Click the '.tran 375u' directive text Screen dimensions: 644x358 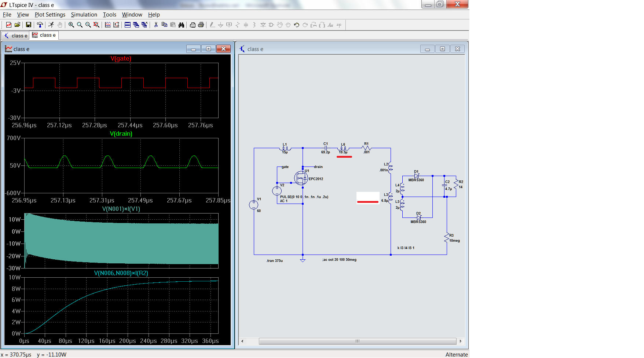click(274, 261)
